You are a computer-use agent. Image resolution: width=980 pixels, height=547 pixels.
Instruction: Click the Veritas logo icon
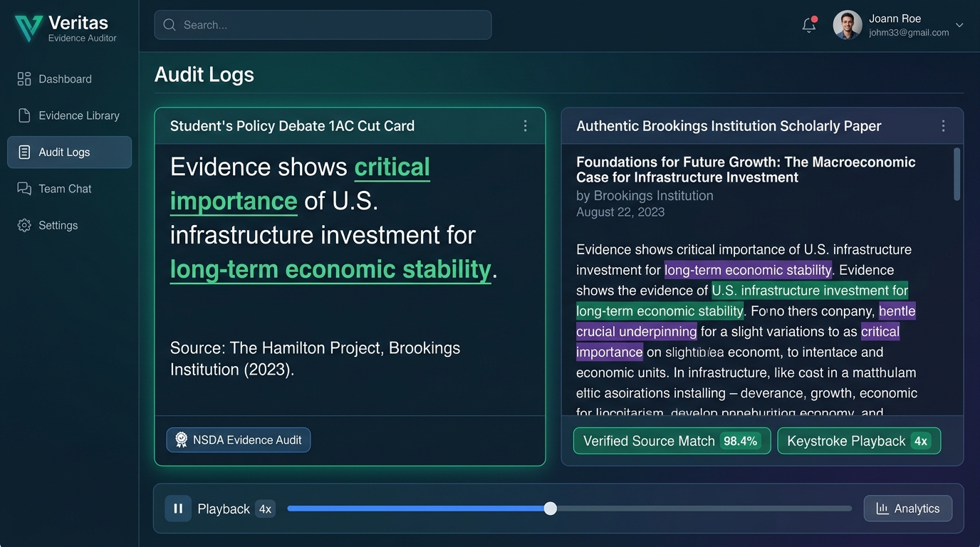(x=28, y=28)
